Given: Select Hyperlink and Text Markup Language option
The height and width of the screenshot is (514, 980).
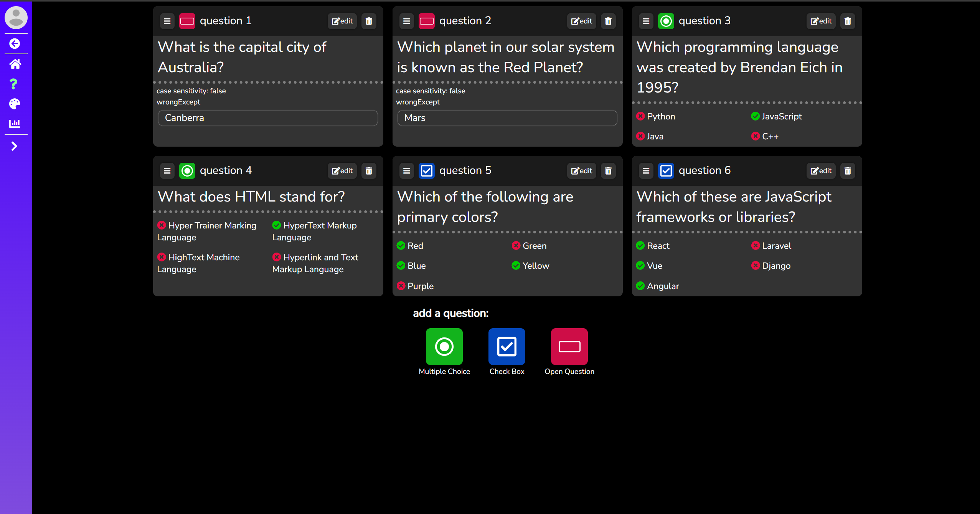Looking at the screenshot, I should pyautogui.click(x=315, y=263).
